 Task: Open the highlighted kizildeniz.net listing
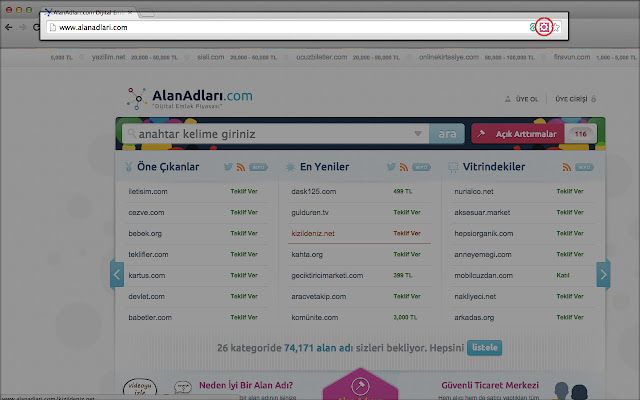[313, 233]
